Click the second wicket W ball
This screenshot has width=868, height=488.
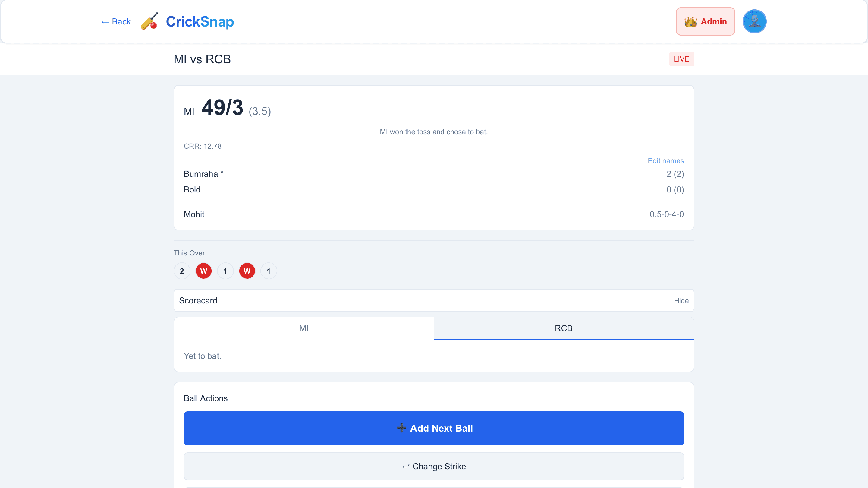pos(247,271)
